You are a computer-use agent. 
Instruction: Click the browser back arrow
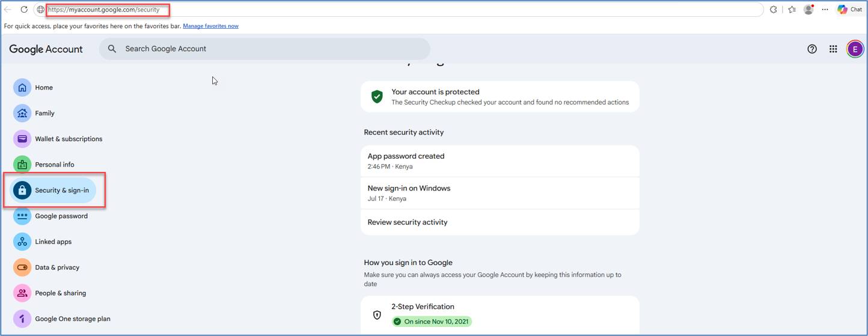(8, 10)
